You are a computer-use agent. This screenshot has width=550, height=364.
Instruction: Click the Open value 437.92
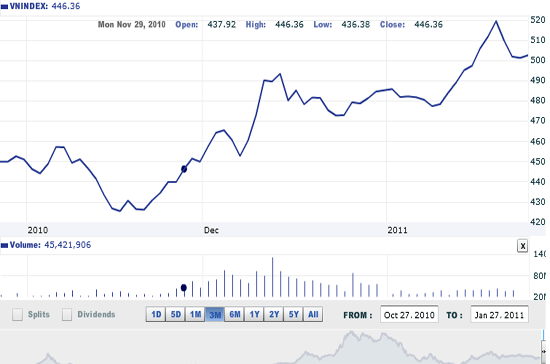pos(221,25)
